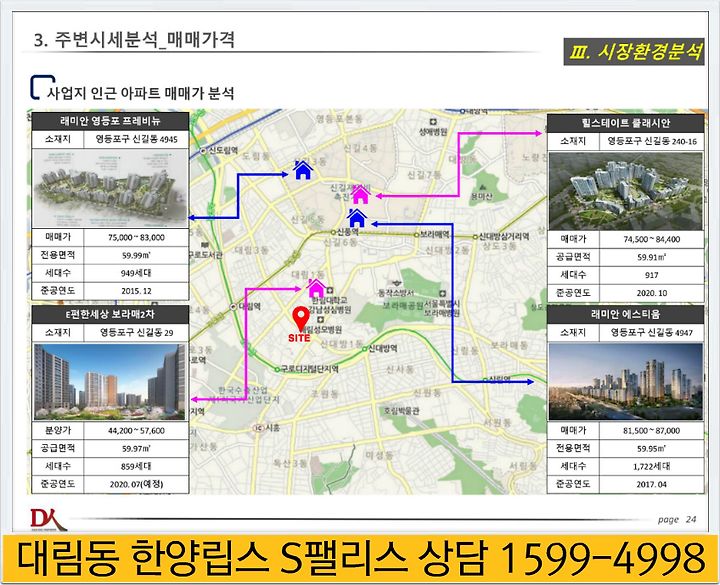
Task: Click the 사업지 인근 아파트 매매가 분석 subtitle
Action: pos(141,93)
